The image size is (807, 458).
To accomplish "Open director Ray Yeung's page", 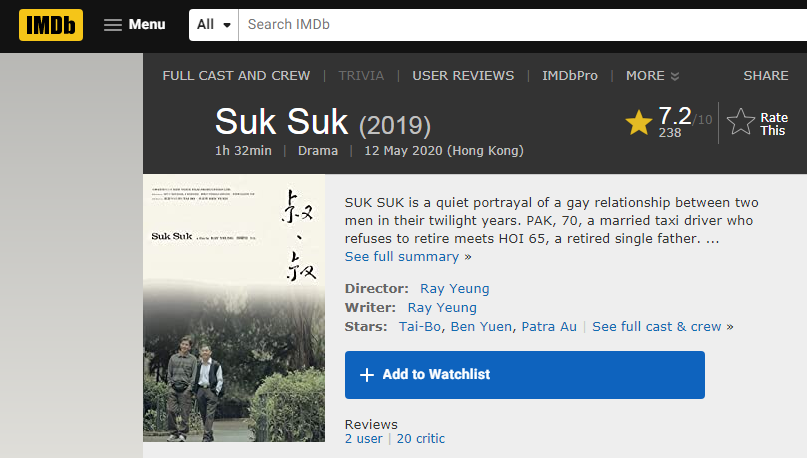I will coord(454,289).
